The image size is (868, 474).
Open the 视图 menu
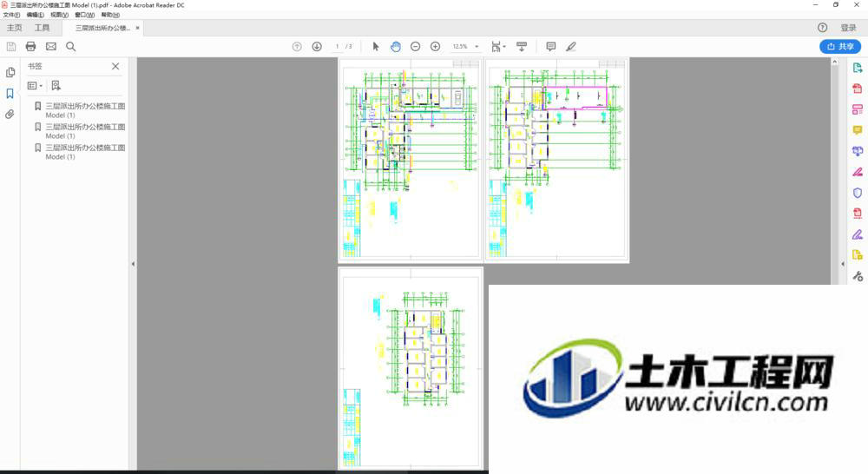click(59, 15)
